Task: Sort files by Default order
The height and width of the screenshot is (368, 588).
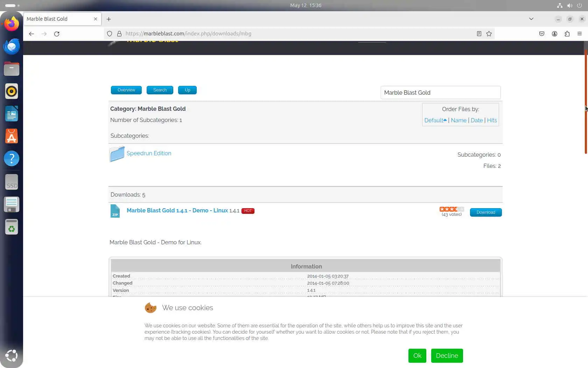Action: click(435, 120)
